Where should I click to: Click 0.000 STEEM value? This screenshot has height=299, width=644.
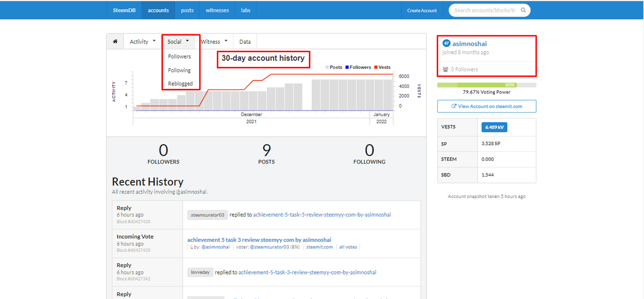click(x=488, y=159)
